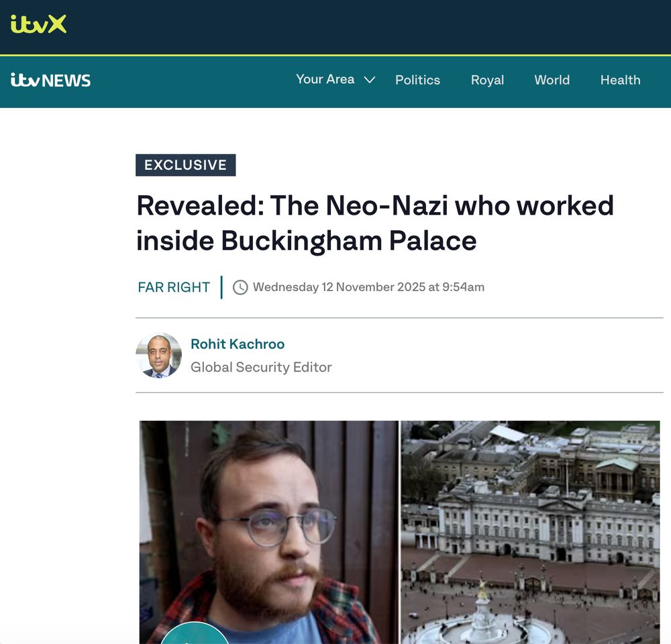Expand the Your Area chevron arrow

[369, 80]
